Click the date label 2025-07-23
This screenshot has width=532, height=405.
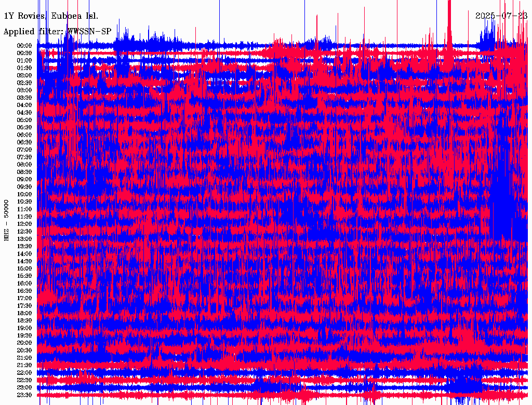(501, 16)
